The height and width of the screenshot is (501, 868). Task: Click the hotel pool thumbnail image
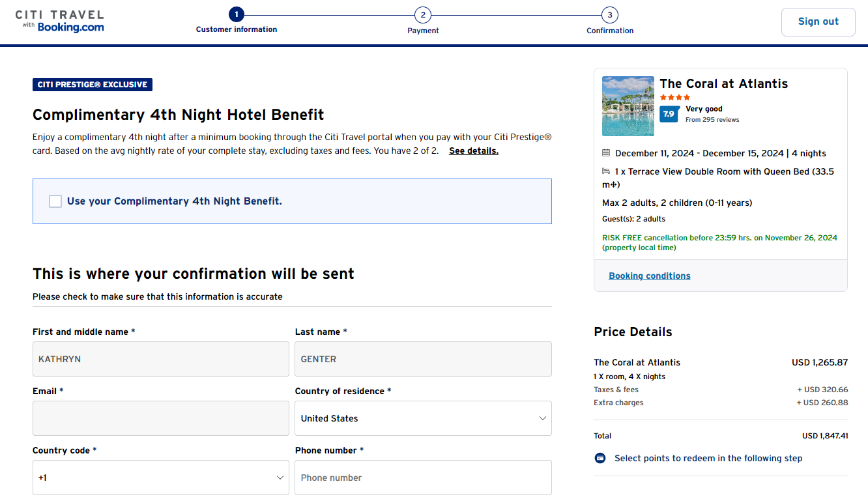click(628, 106)
